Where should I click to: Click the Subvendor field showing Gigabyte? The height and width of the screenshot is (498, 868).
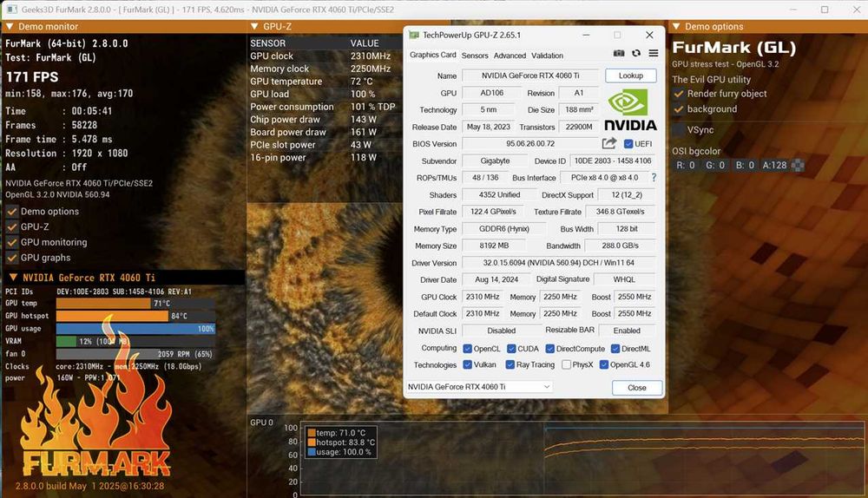coord(495,161)
